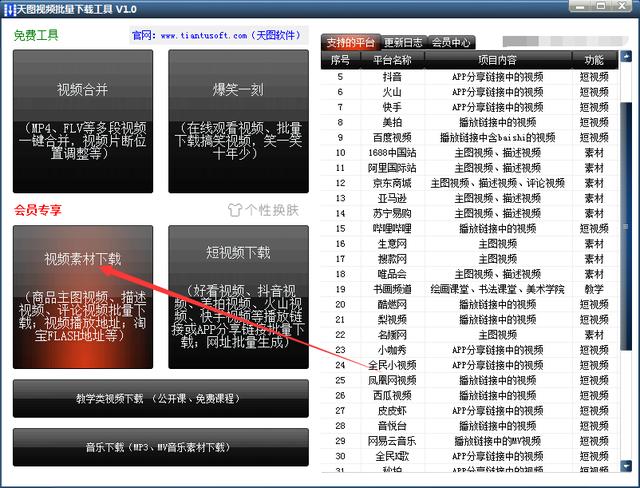The height and width of the screenshot is (488, 640).
Task: Open 视频素材下载 member feature
Action: point(83,297)
